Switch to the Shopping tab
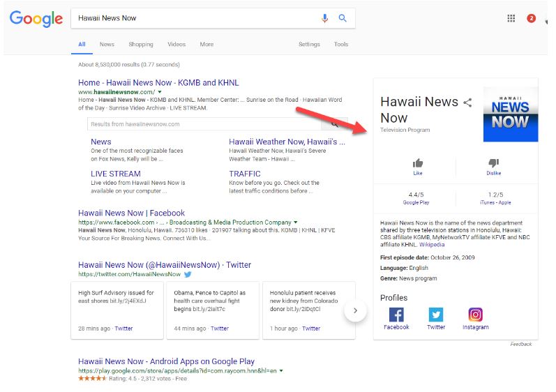This screenshot has height=392, width=556. pyautogui.click(x=141, y=45)
